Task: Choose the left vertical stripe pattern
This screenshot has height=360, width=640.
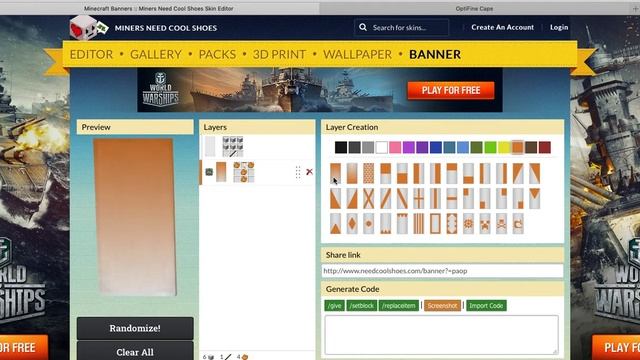Action: tap(485, 173)
